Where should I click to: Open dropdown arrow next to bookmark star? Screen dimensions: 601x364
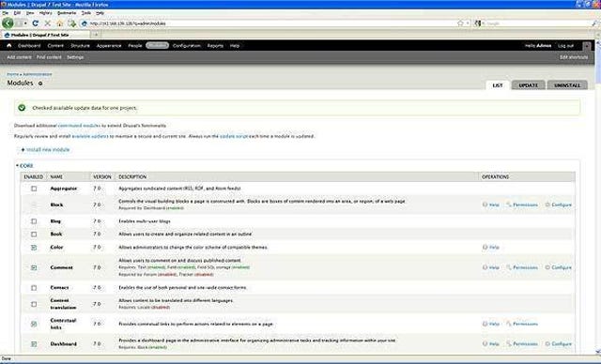point(468,23)
